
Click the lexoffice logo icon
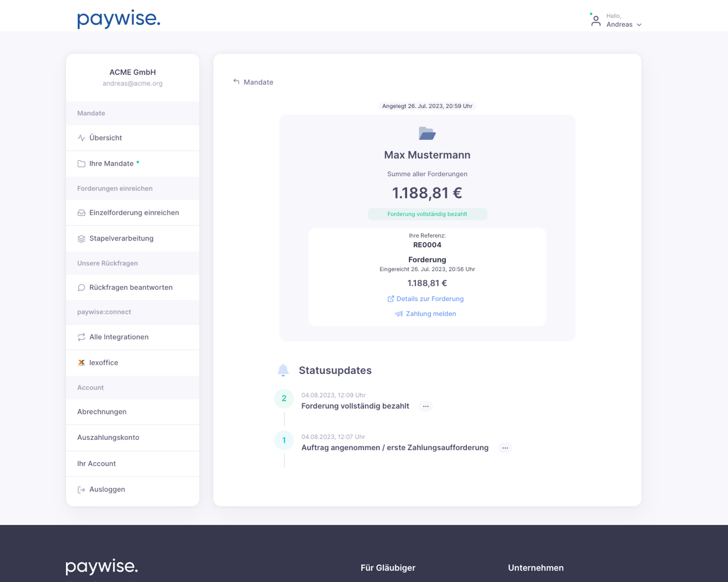coord(81,363)
